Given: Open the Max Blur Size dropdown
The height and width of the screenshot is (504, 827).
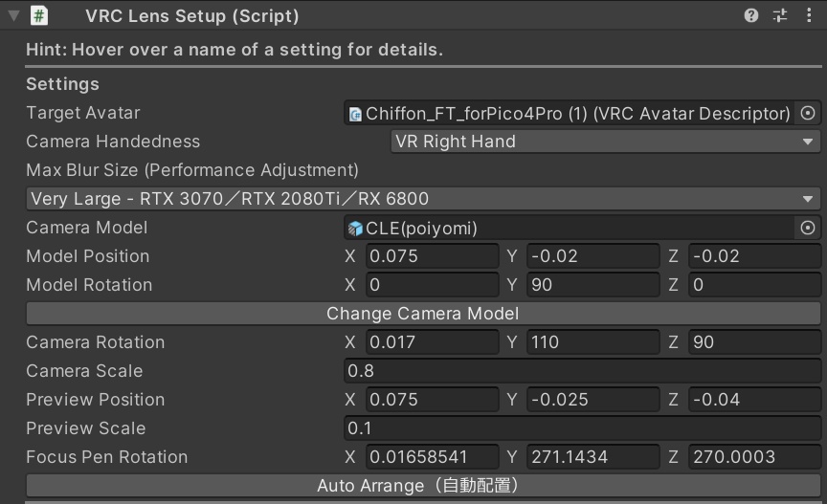Looking at the screenshot, I should coord(421,199).
